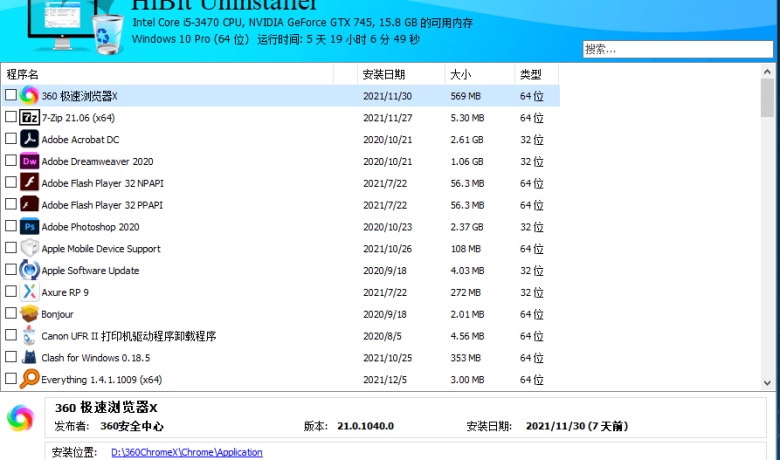Click the 21.0.1040.0 version value
Image resolution: width=780 pixels, height=460 pixels.
pos(366,426)
